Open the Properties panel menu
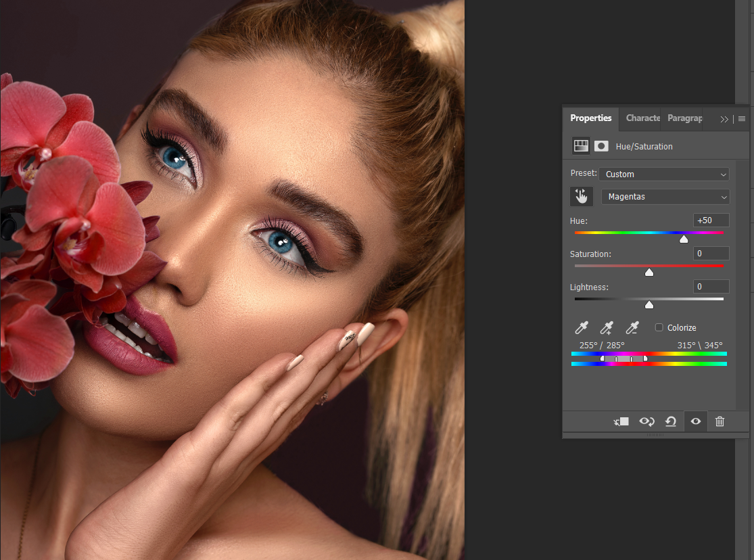 742,119
